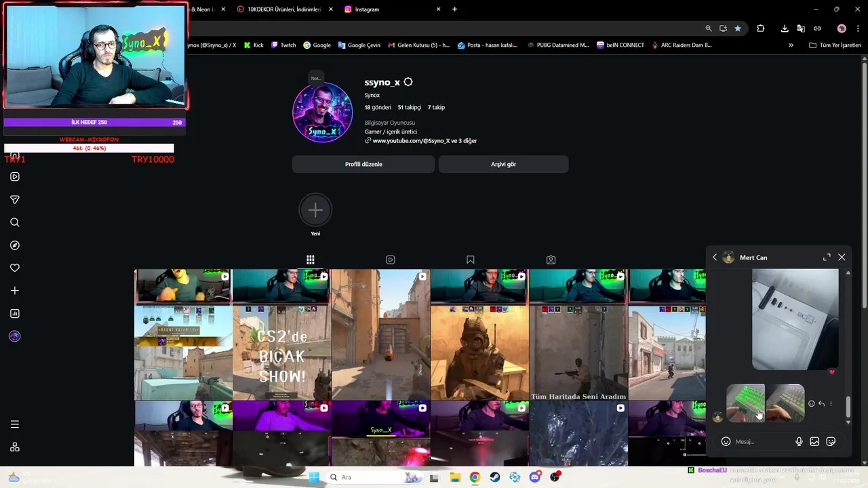View the '7 takip' following list
Viewport: 868px width, 488px height.
(436, 107)
